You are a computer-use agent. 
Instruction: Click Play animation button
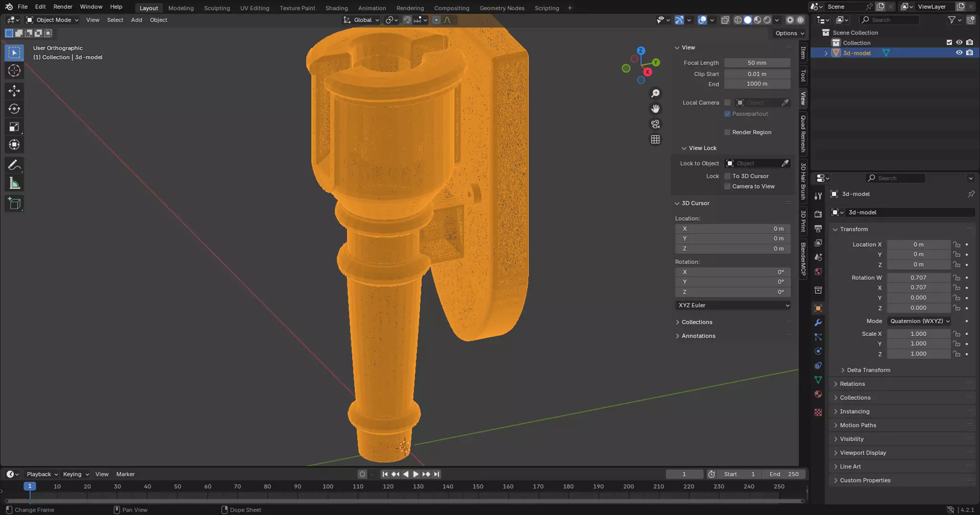[415, 474]
